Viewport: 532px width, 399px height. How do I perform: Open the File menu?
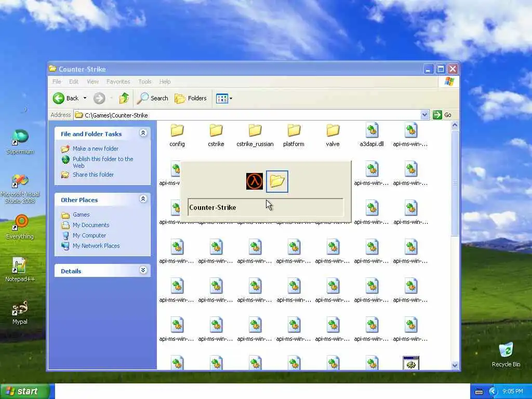click(x=57, y=82)
